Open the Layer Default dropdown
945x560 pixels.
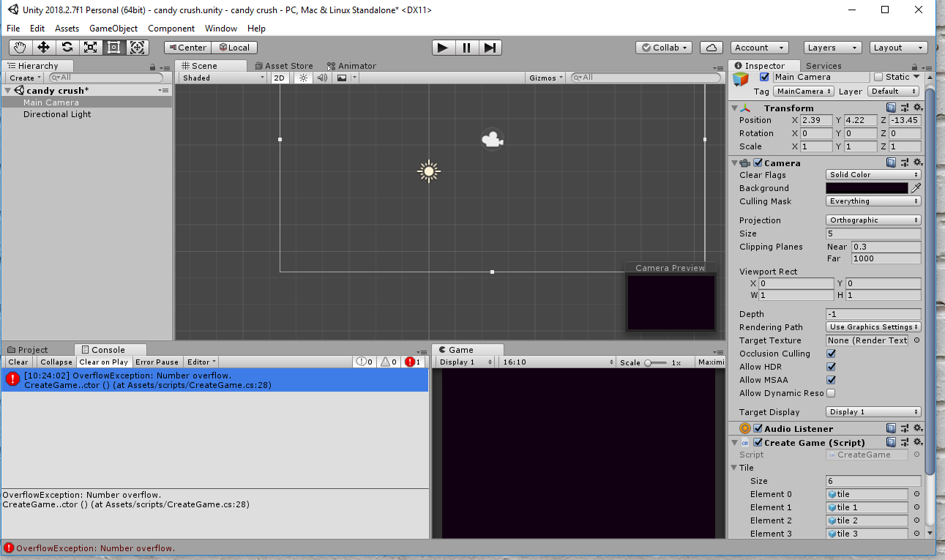point(893,92)
